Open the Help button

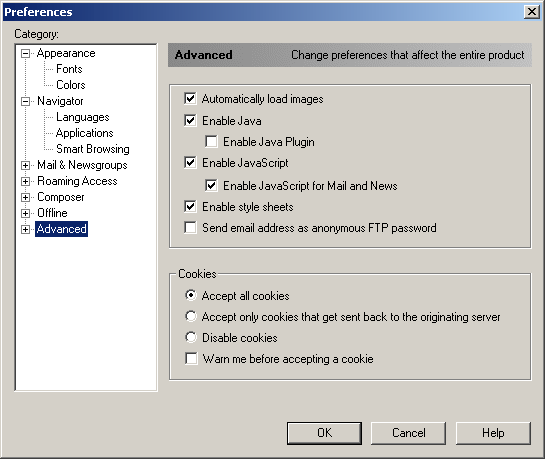[x=493, y=433]
